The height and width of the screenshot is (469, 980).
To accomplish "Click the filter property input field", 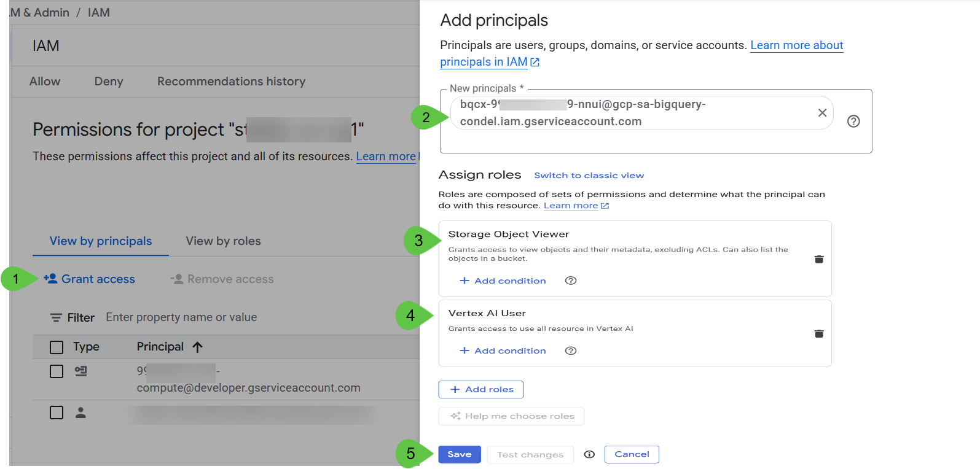I will click(x=181, y=317).
